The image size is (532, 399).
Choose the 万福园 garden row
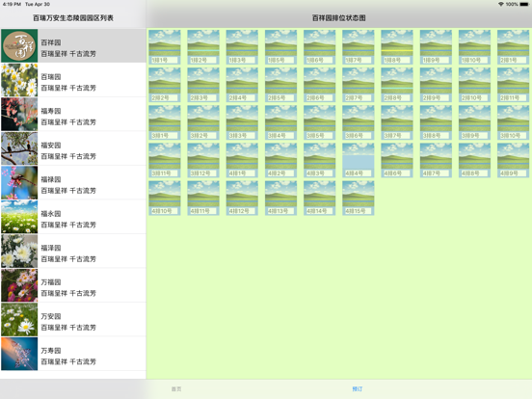pos(73,285)
